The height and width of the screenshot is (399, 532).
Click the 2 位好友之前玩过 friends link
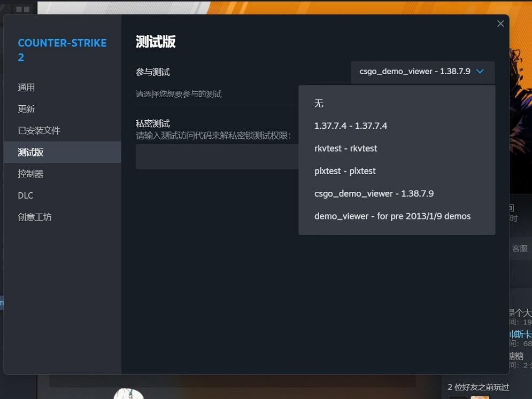pyautogui.click(x=477, y=387)
